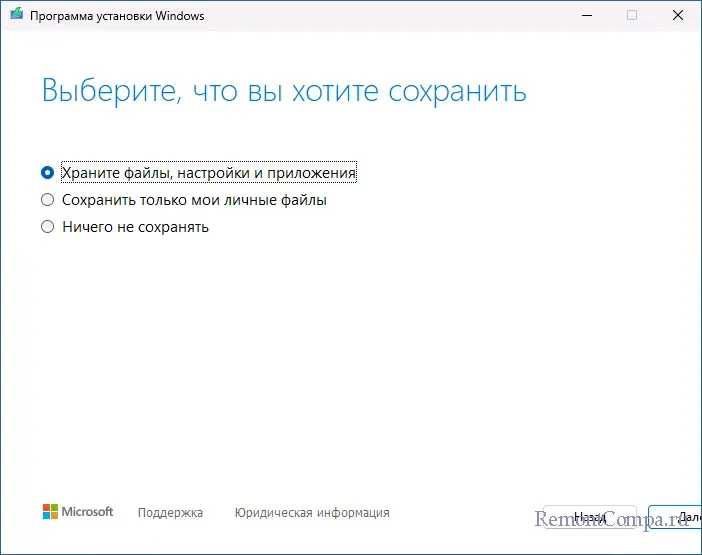Click the Windows Setup icon in title bar

point(17,14)
